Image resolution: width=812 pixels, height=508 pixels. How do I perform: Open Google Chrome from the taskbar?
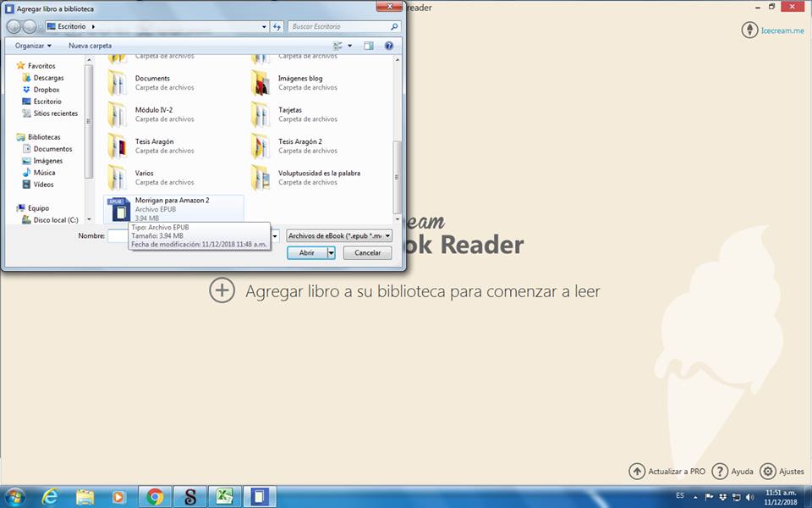pos(155,496)
